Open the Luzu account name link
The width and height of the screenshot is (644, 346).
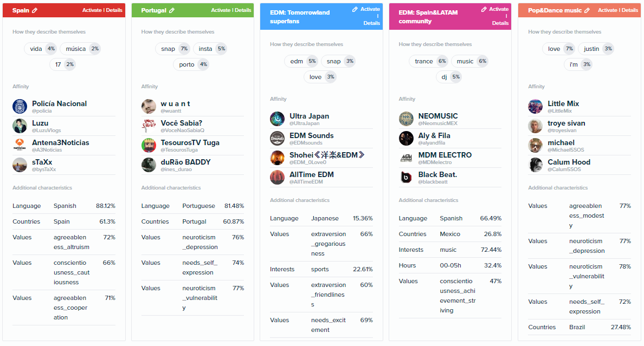(40, 123)
